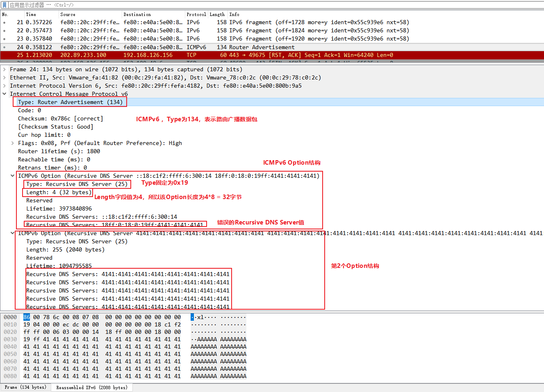Select Reachable time (ms): 0 row
The height and width of the screenshot is (392, 544).
click(54, 159)
